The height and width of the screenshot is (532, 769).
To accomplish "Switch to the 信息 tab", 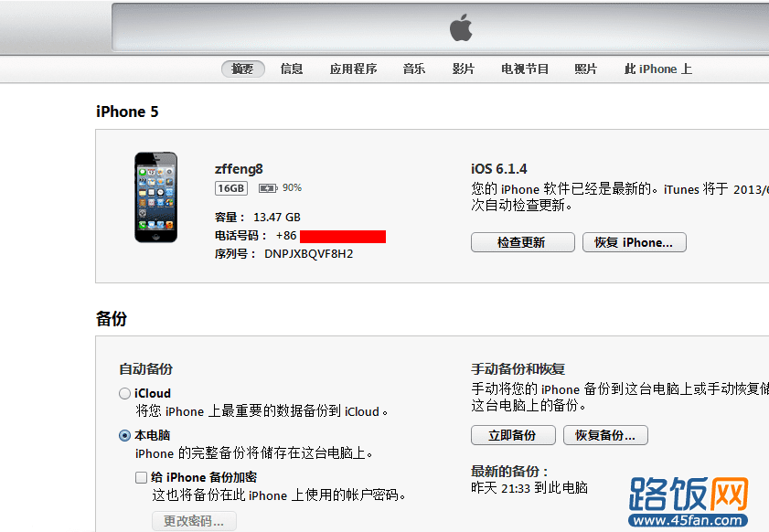I will pyautogui.click(x=292, y=69).
